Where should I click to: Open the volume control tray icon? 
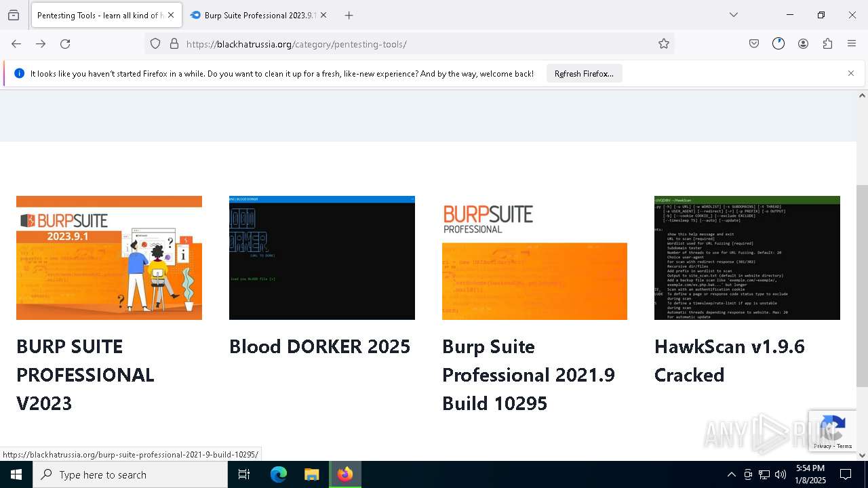click(x=781, y=474)
